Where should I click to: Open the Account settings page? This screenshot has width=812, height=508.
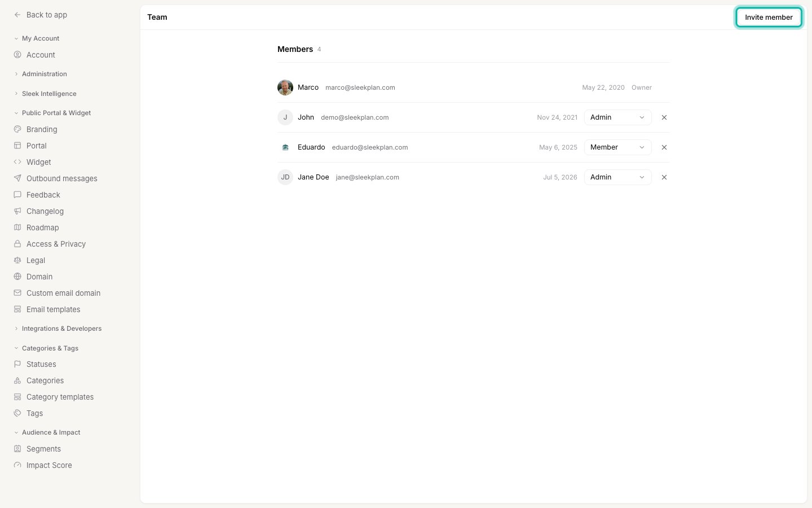pos(41,55)
